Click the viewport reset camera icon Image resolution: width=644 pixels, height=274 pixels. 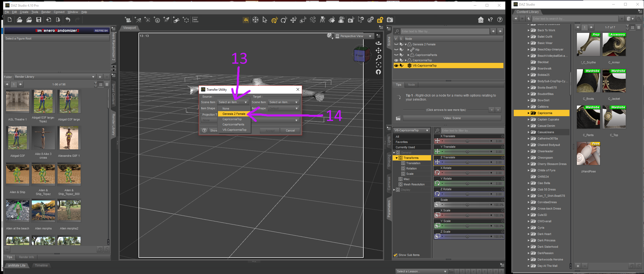(x=378, y=72)
